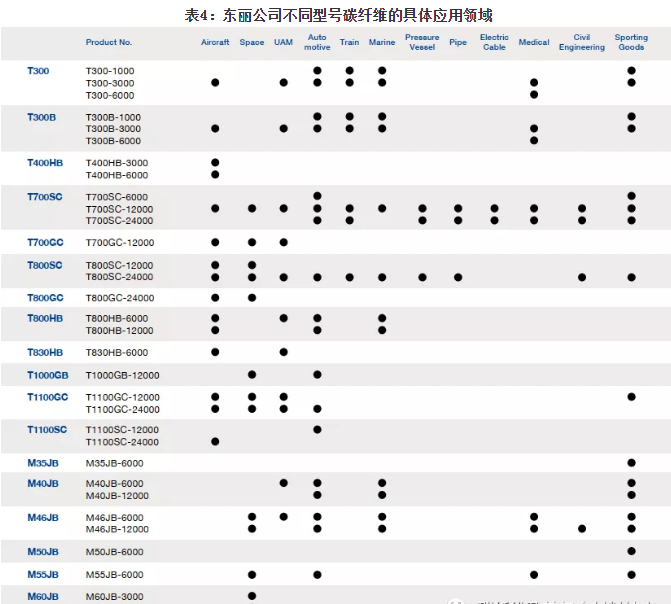The width and height of the screenshot is (671, 604).
Task: Select the M40JB series label
Action: coord(43,483)
